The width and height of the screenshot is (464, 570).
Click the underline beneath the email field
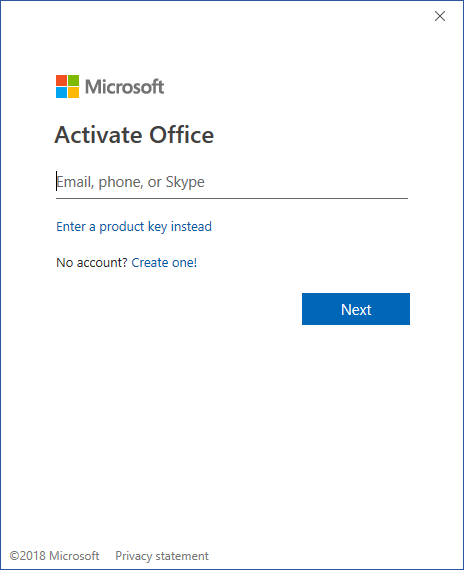point(232,198)
